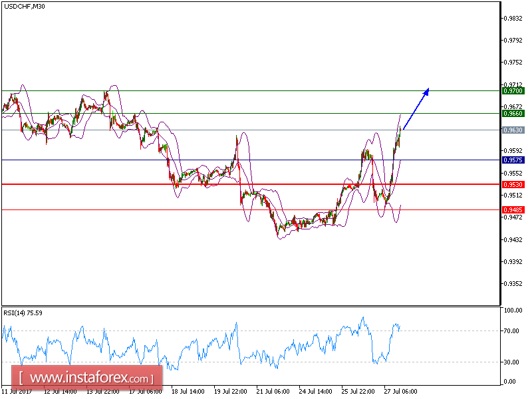The image size is (532, 399).
Task: Click the 0.9512 price axis label
Action: 513,195
